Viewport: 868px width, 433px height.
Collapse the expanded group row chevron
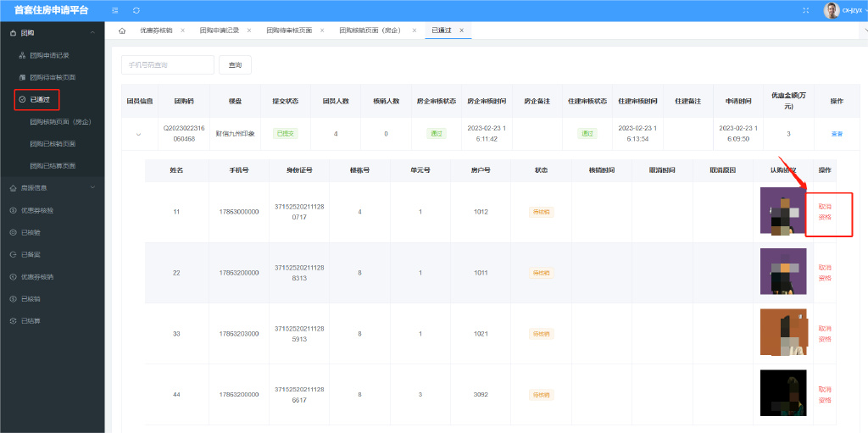[x=139, y=133]
